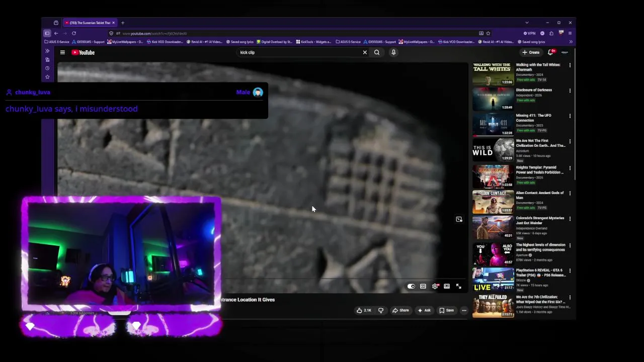Click the search magnifier button
This screenshot has height=362, width=644.
coord(377,52)
